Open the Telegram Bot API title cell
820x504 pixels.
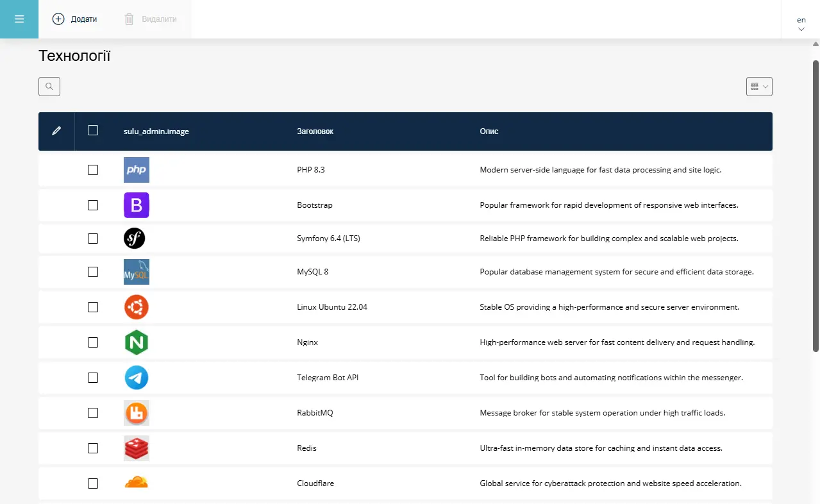pyautogui.click(x=328, y=378)
